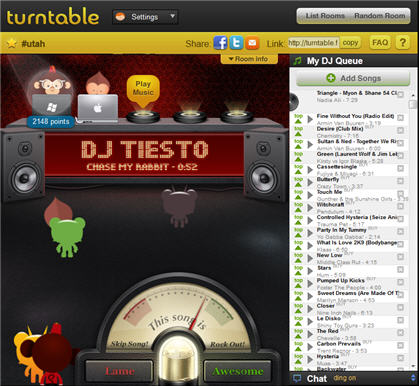Click the box beside Fine Without You
The image size is (419, 386).
[400, 118]
